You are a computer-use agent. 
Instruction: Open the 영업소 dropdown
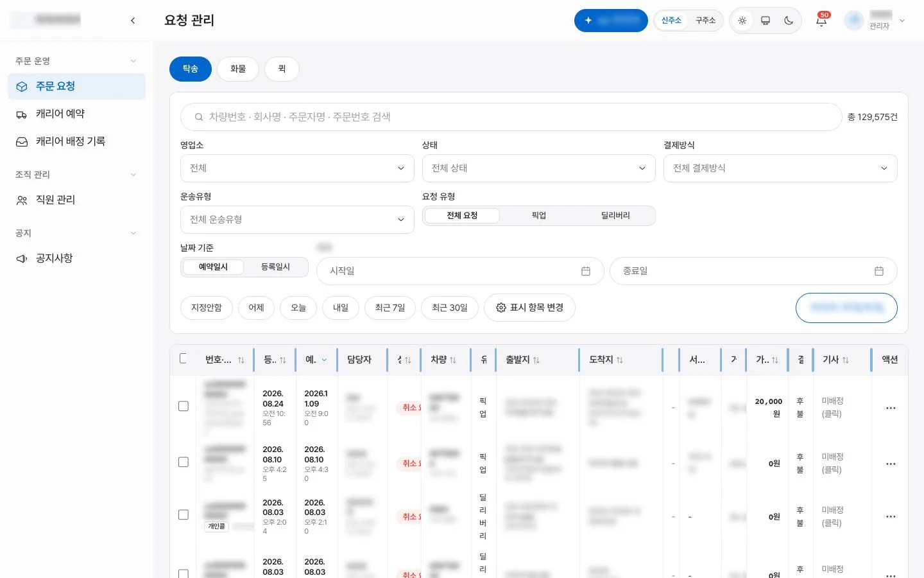click(x=297, y=168)
